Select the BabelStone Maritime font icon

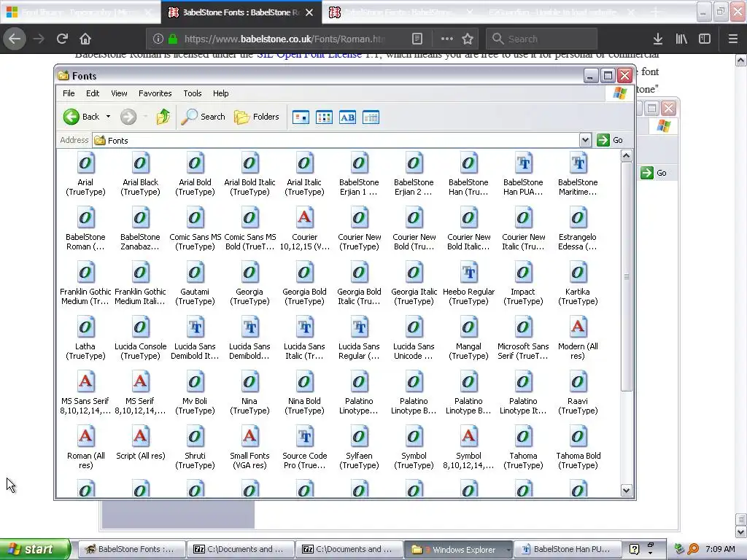tap(578, 163)
